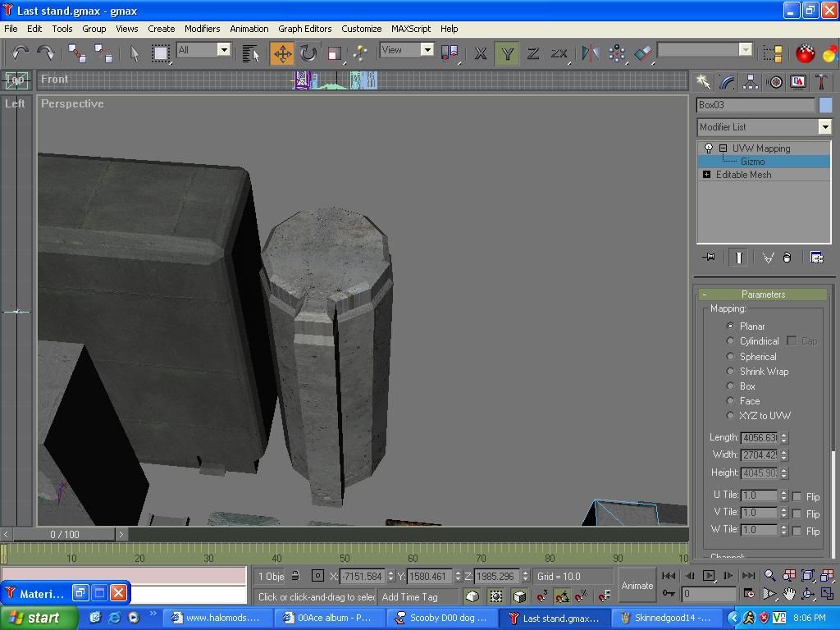Open the Modifier List dropdown

coord(825,127)
